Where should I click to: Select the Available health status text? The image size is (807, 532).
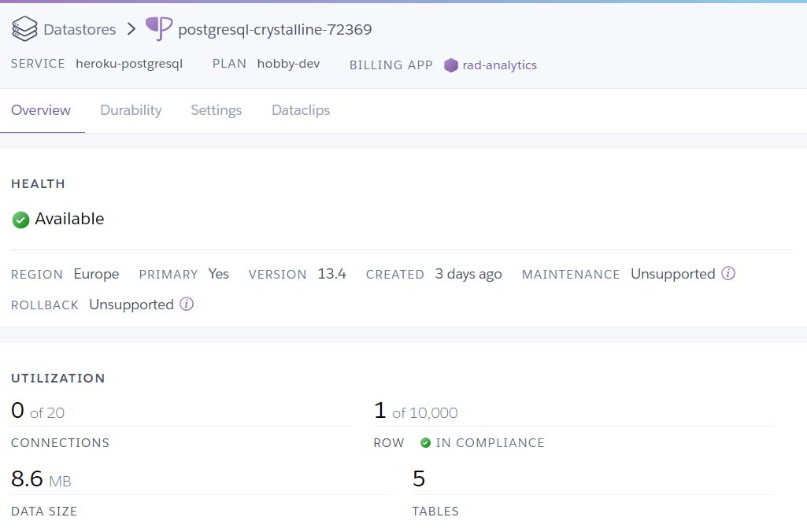point(69,220)
